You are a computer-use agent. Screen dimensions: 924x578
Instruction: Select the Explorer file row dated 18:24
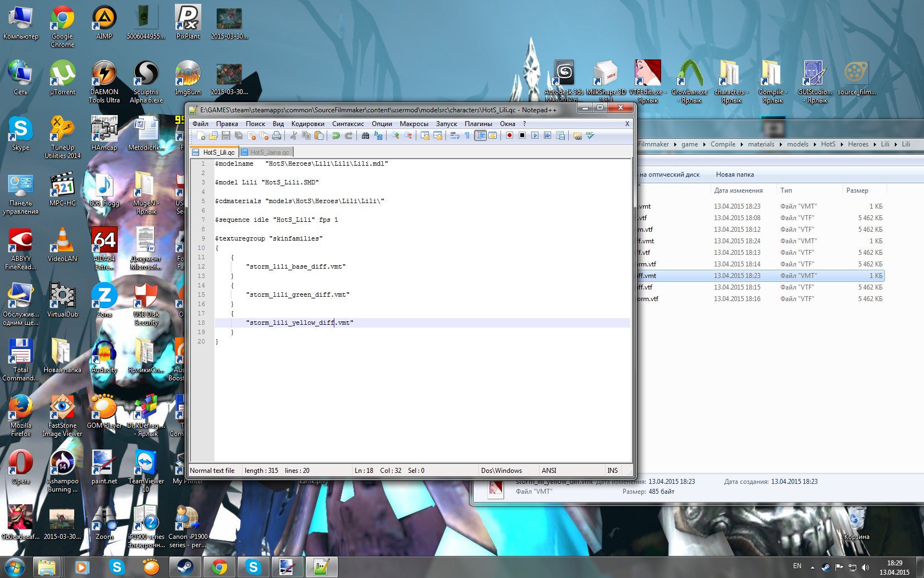click(761, 241)
